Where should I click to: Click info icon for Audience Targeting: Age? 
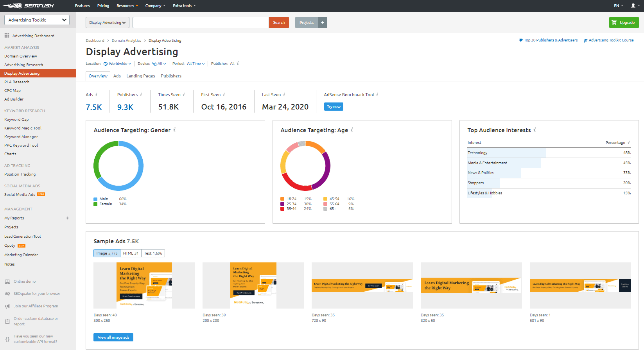[x=352, y=130]
